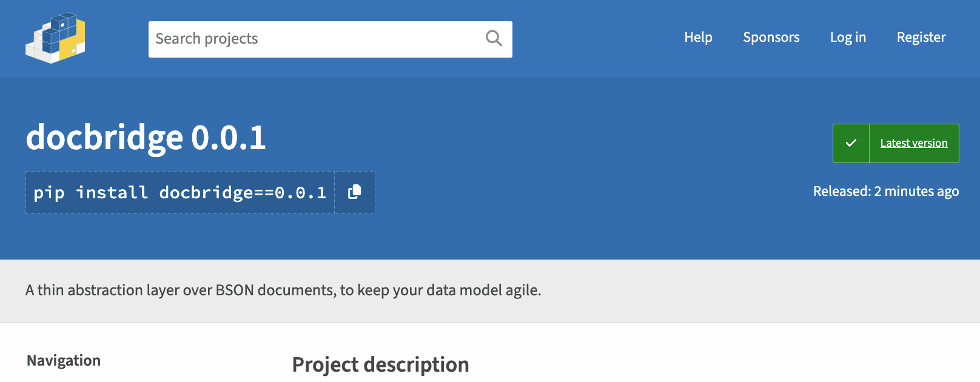Click the magnifying glass search icon

[x=494, y=39]
